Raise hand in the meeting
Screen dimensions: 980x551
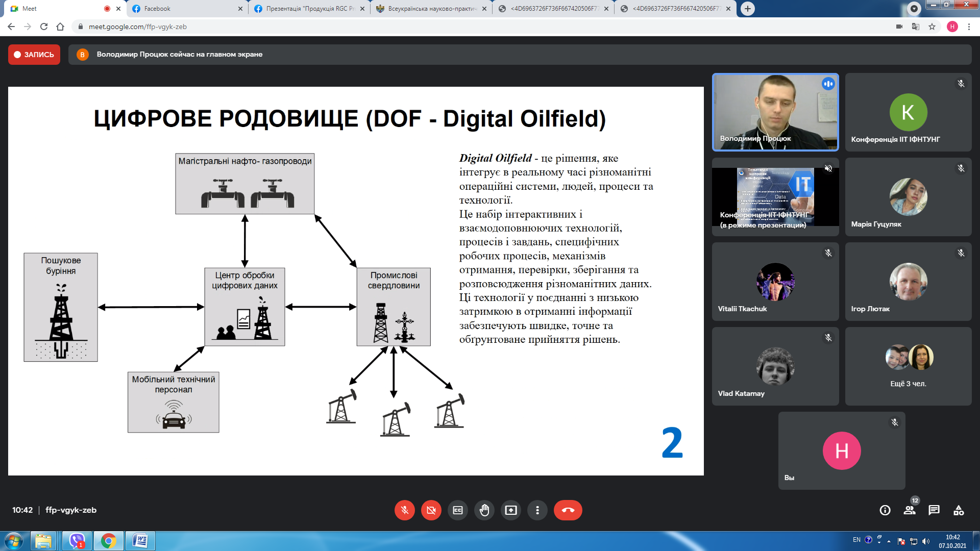[x=484, y=510]
